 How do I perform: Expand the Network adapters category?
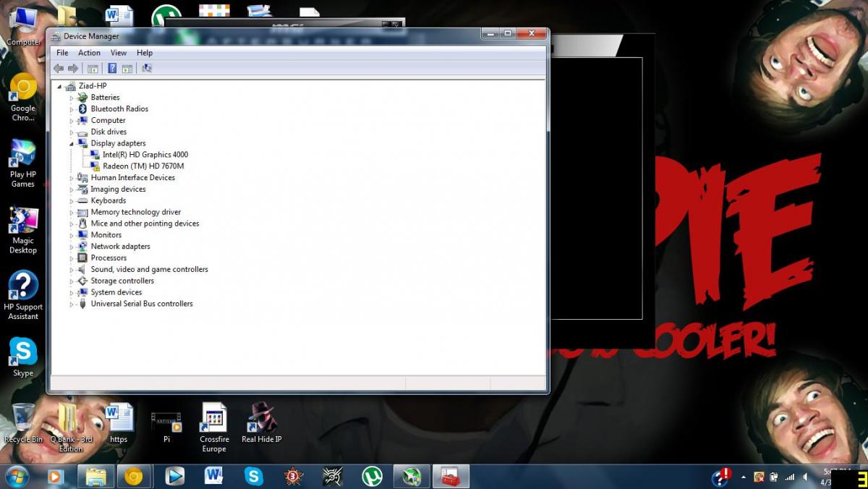pos(72,247)
